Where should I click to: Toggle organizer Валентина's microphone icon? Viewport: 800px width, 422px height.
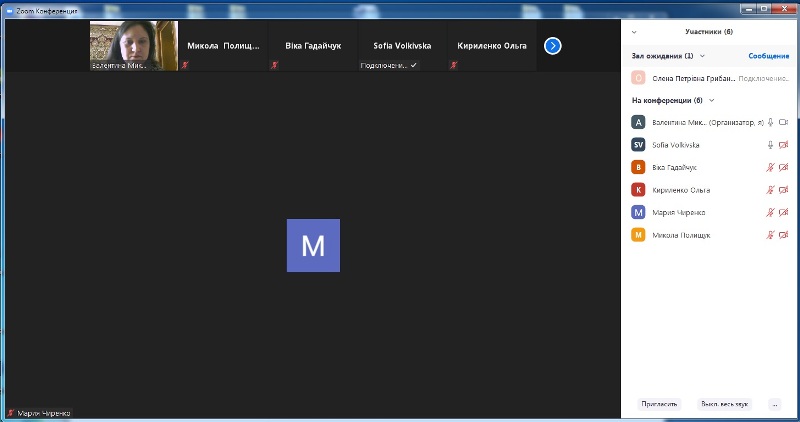[x=770, y=122]
